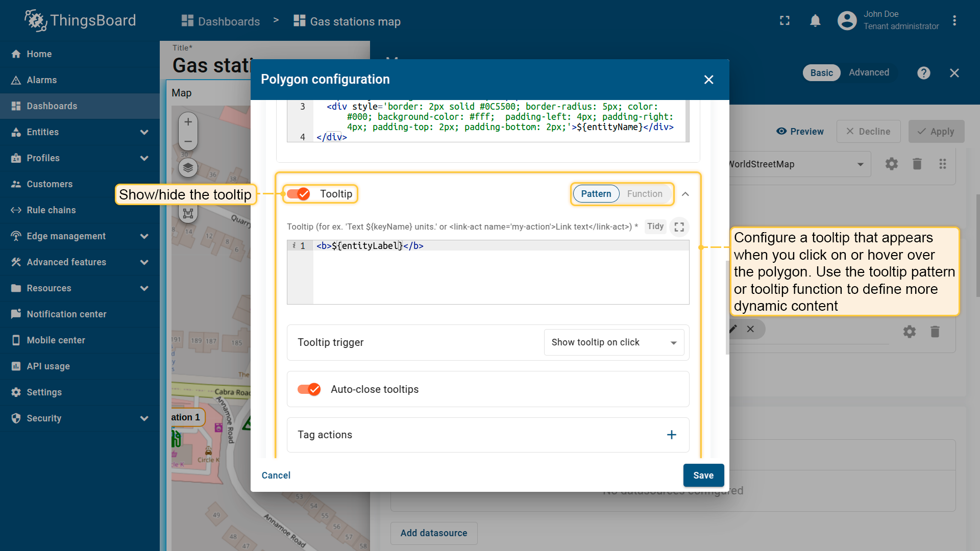Open the three-dot user menu
980x551 pixels.
click(x=954, y=21)
